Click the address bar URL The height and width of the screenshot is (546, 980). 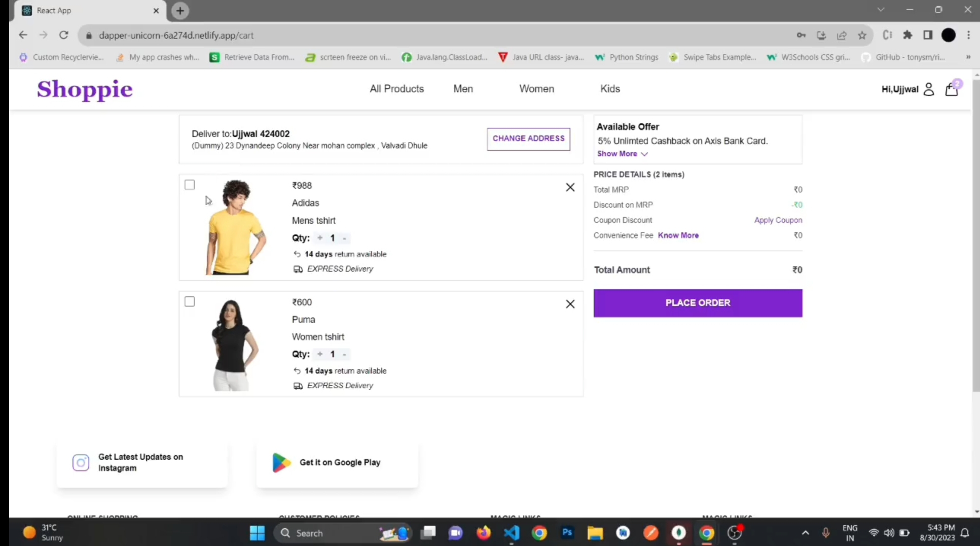(176, 36)
